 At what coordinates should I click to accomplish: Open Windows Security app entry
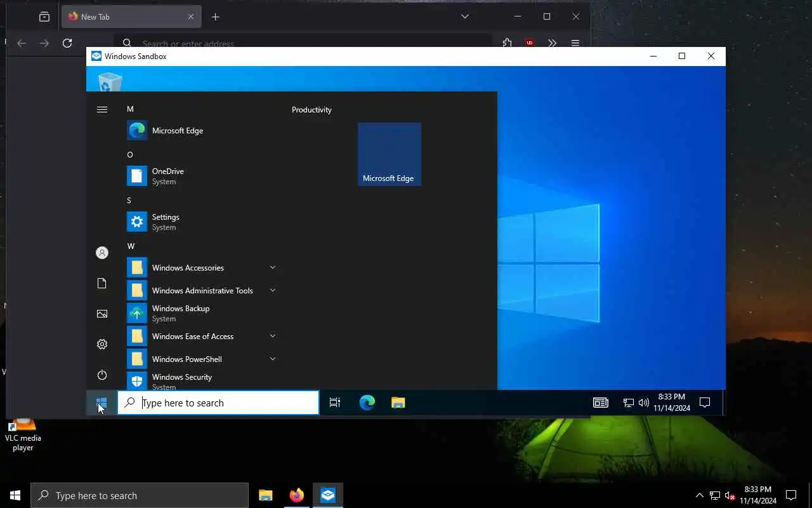coord(202,381)
